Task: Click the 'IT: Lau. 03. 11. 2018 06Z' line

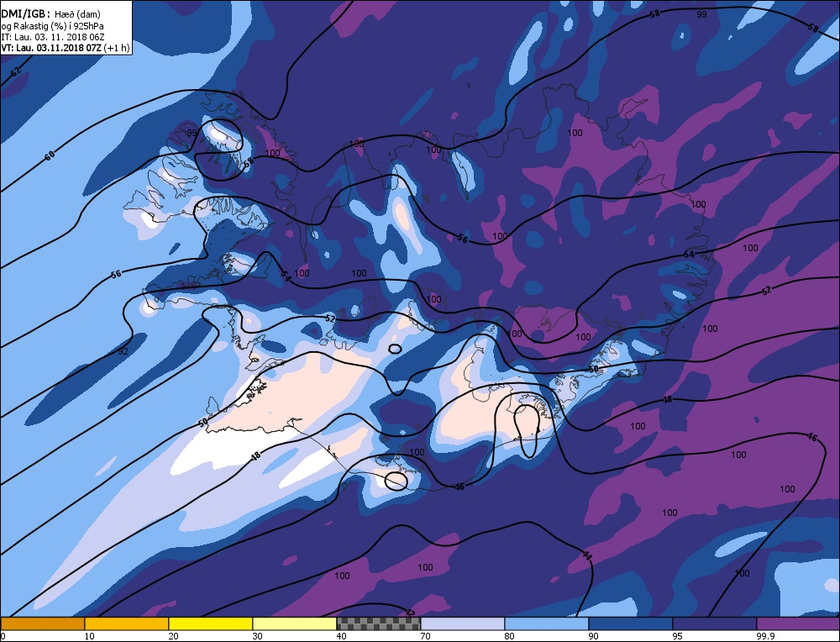Action: pos(53,37)
